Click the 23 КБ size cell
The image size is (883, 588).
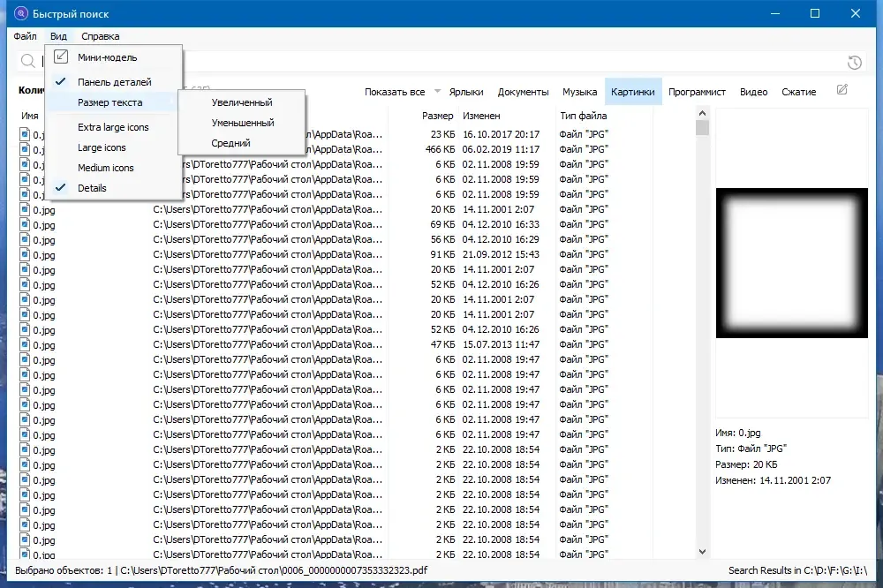click(x=442, y=134)
